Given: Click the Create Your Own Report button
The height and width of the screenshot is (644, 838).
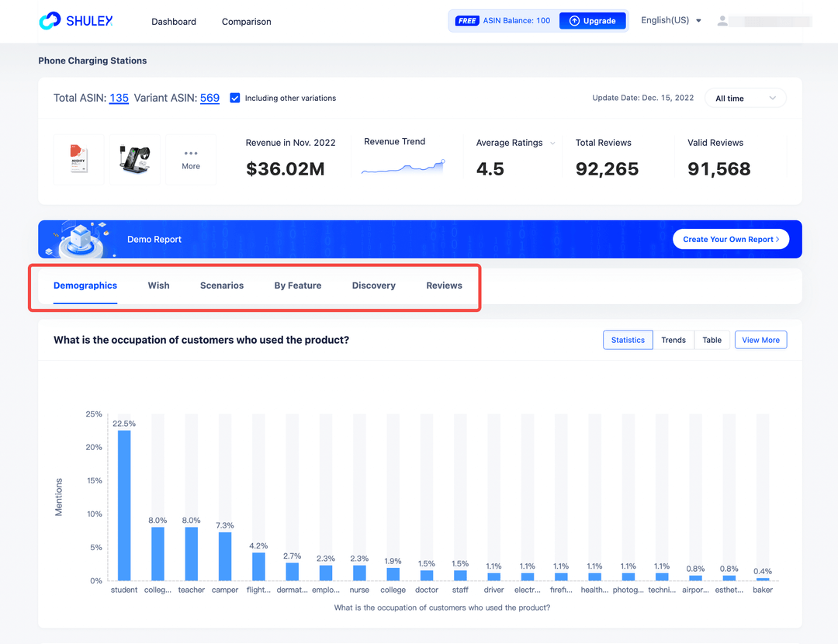Looking at the screenshot, I should tap(730, 239).
